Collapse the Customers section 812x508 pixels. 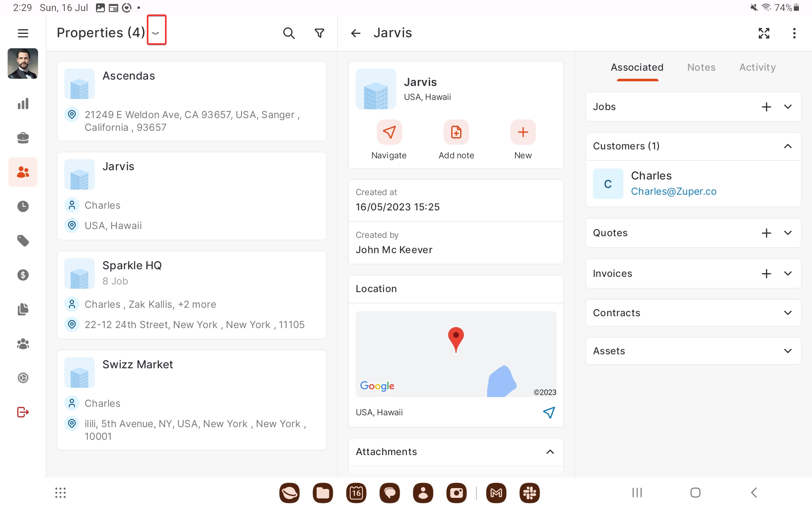point(787,146)
